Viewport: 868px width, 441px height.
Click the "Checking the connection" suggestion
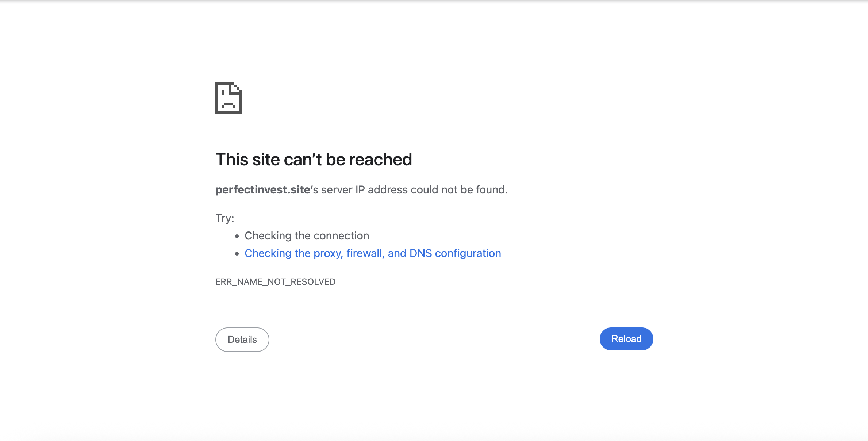coord(307,236)
